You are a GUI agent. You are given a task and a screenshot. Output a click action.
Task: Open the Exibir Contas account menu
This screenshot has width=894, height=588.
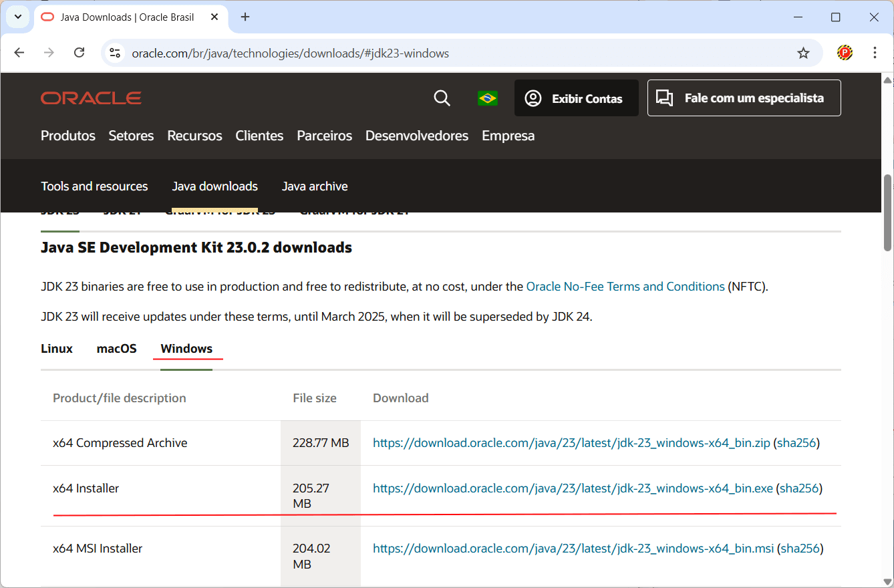pyautogui.click(x=576, y=98)
